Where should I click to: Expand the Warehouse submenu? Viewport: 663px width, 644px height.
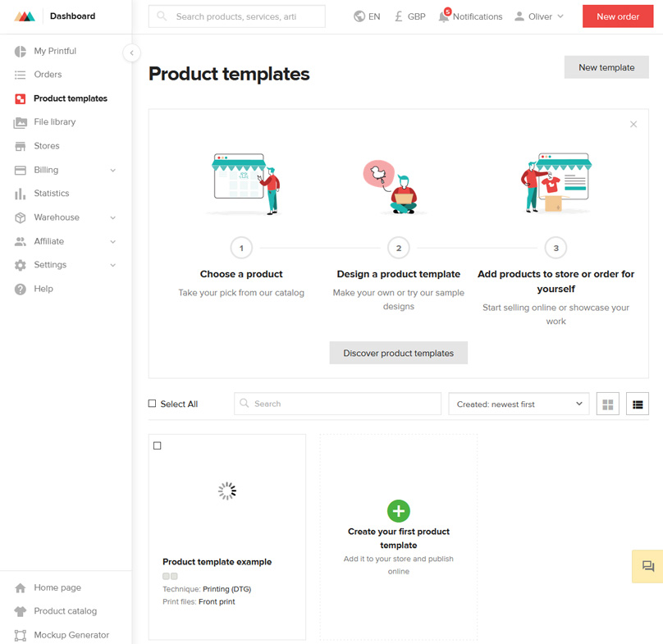(112, 217)
